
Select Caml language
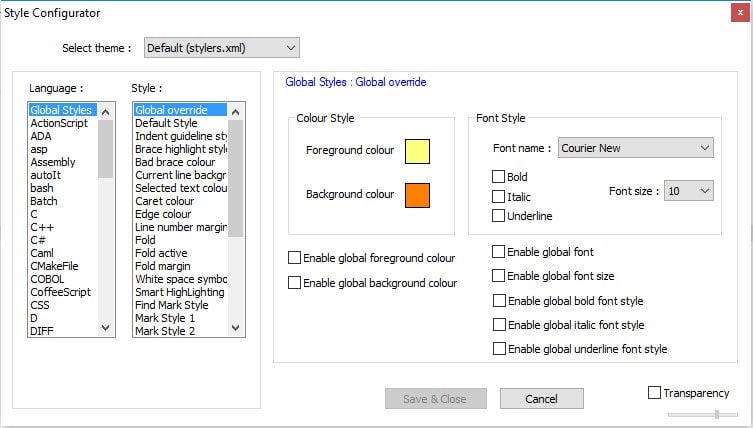(x=63, y=253)
